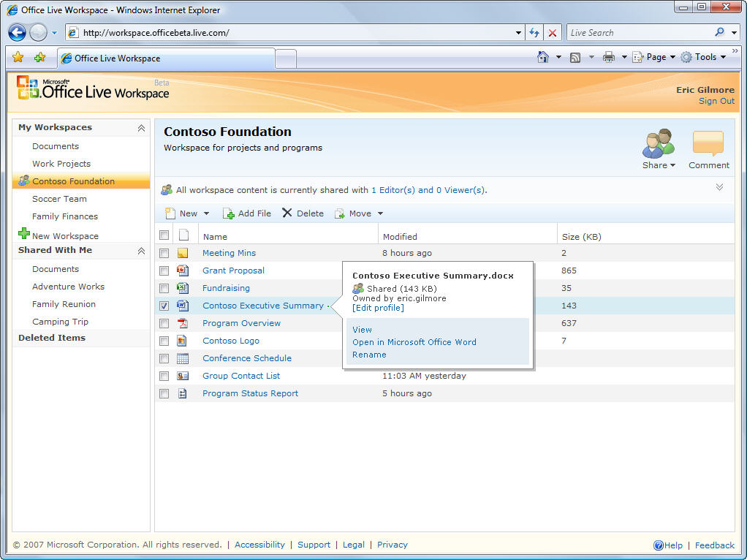Click the browser address bar
Image resolution: width=747 pixels, height=560 pixels.
pyautogui.click(x=292, y=33)
